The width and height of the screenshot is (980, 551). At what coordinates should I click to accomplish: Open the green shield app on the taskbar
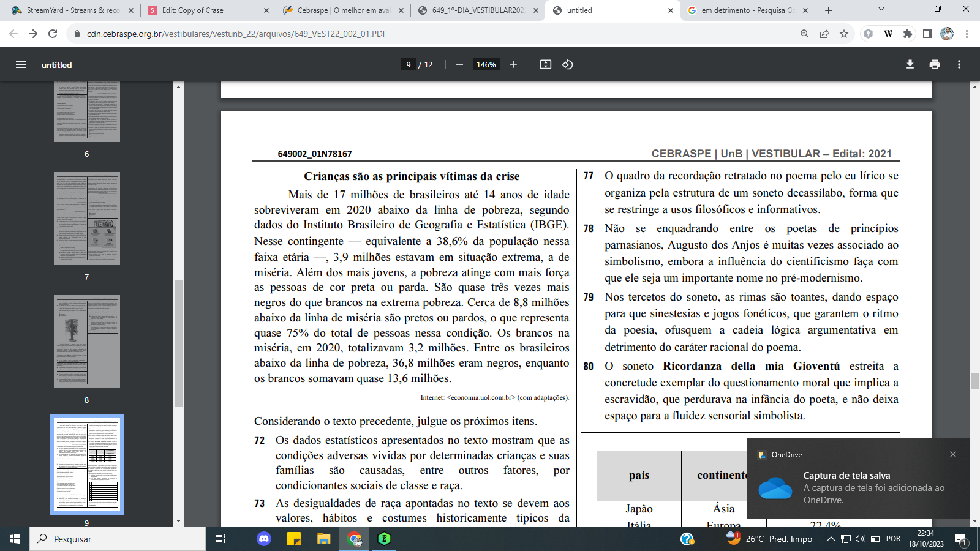[384, 539]
